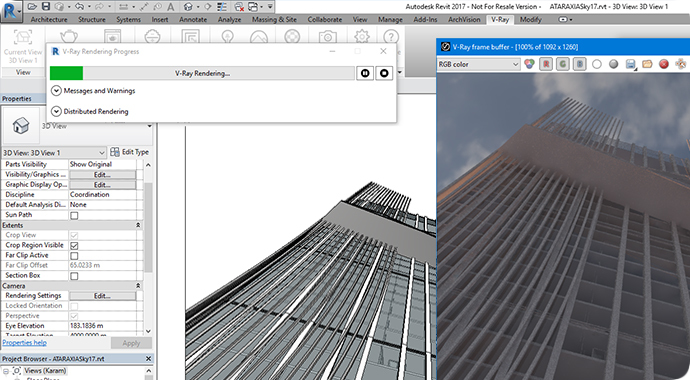Switch to the Modify ribbon tab
The width and height of the screenshot is (690, 380).
click(x=530, y=19)
